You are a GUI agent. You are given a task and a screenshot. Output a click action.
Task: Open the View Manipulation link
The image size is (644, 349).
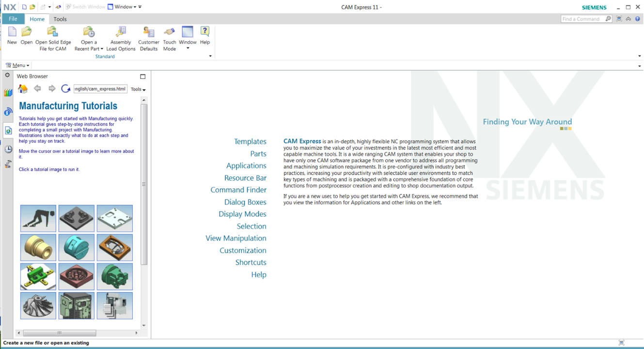(236, 238)
